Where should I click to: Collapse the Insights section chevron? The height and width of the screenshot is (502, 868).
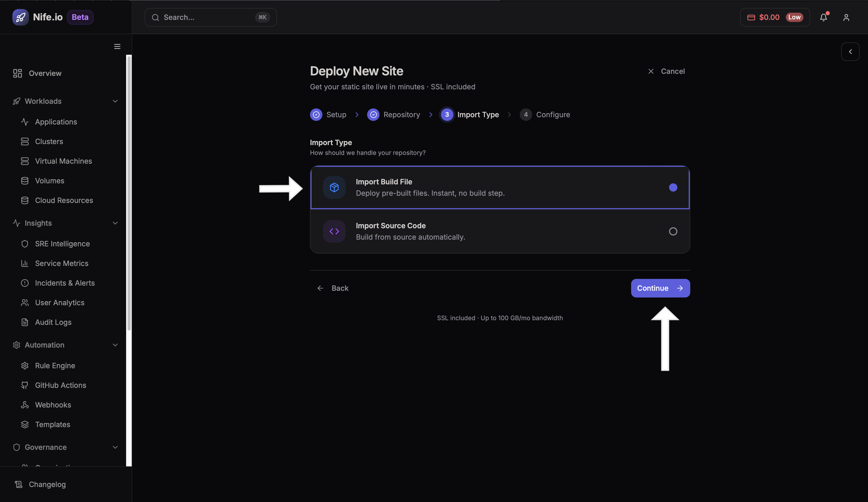115,223
